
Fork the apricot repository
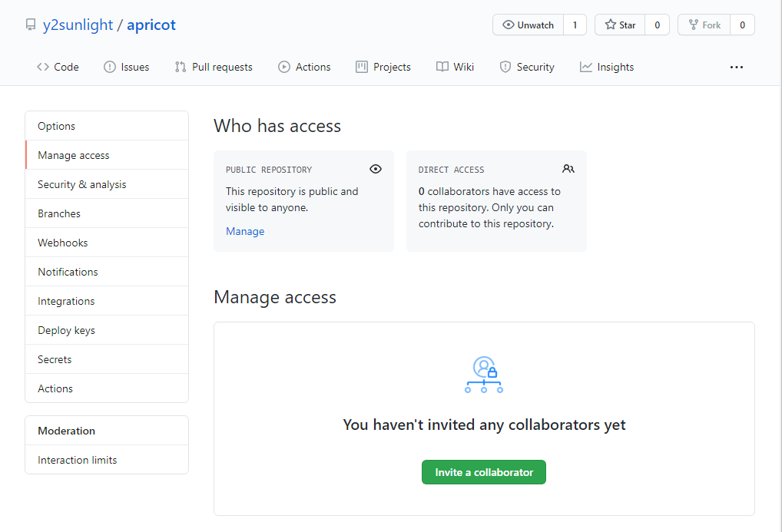[x=704, y=25]
